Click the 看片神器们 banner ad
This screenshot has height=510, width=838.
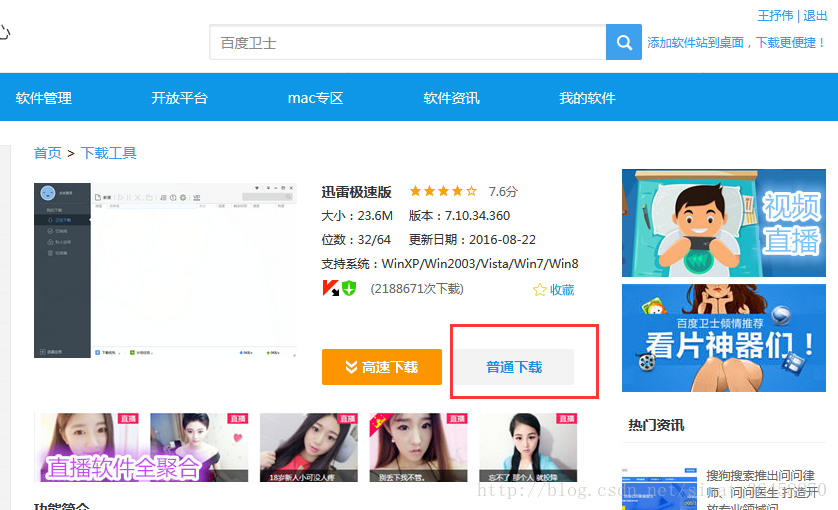(724, 338)
